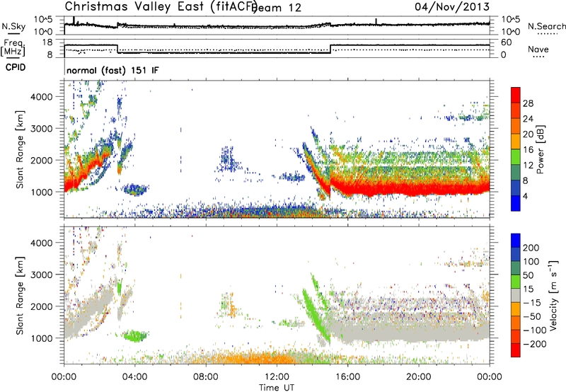Click the "60" tick on the Nave axis
Screen dimensions: 566x392
507,42
